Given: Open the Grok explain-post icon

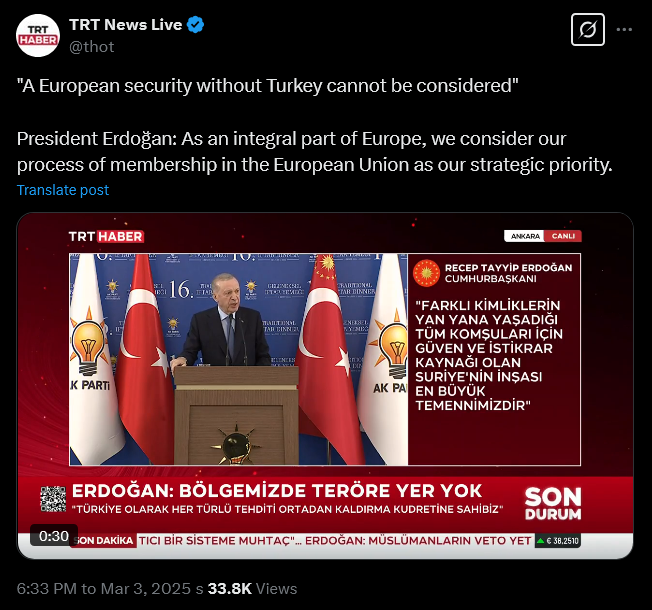Looking at the screenshot, I should (588, 30).
